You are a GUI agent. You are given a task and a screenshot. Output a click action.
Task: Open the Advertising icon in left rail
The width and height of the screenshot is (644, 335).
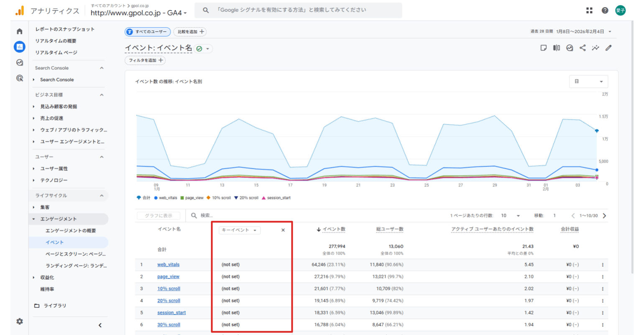tap(19, 78)
